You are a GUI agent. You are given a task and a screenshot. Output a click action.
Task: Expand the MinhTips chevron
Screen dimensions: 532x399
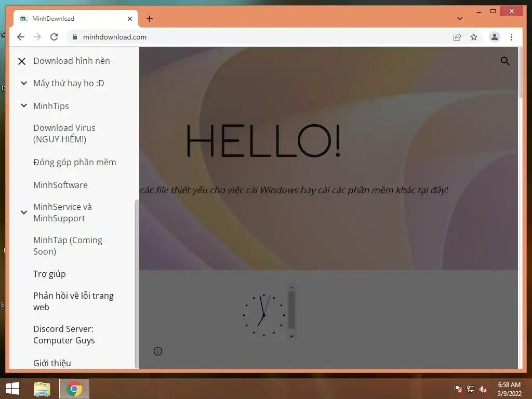[24, 105]
